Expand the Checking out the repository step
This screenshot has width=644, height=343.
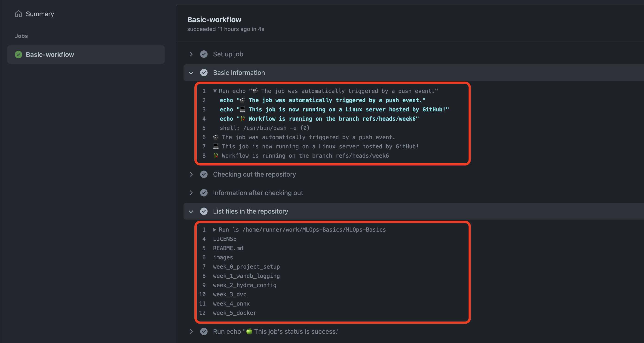[191, 174]
